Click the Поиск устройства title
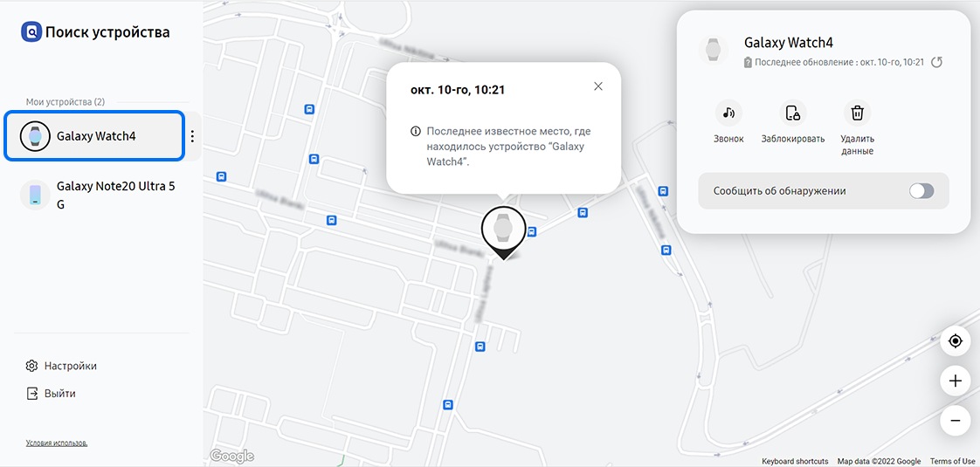This screenshot has width=980, height=467. click(107, 31)
